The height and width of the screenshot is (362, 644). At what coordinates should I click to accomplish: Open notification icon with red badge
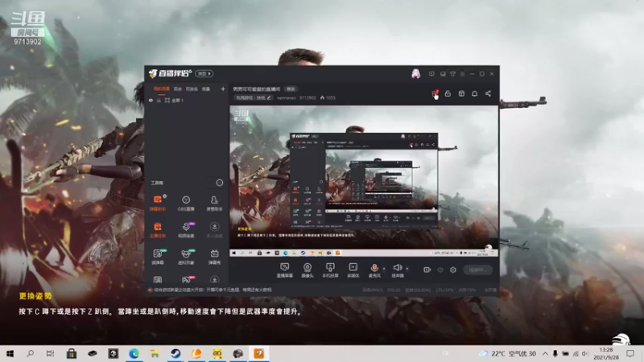click(x=435, y=93)
